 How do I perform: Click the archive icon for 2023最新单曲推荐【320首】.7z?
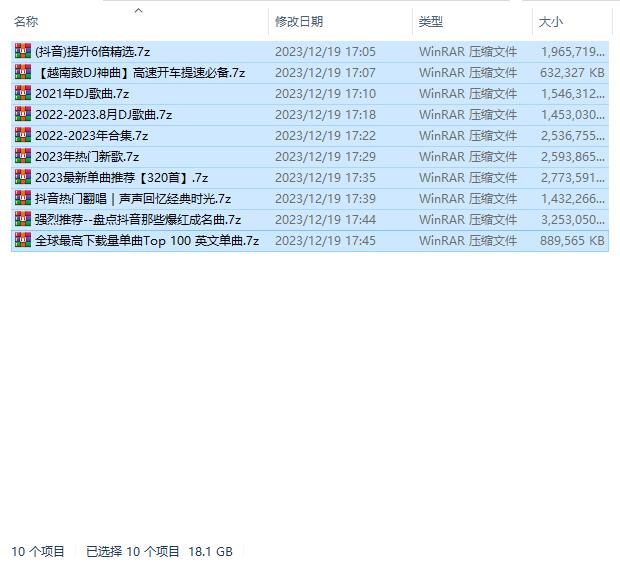coord(22,177)
